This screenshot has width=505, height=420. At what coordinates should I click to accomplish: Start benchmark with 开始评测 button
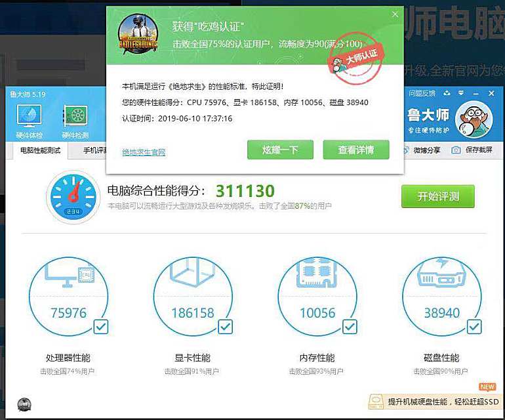click(x=437, y=196)
